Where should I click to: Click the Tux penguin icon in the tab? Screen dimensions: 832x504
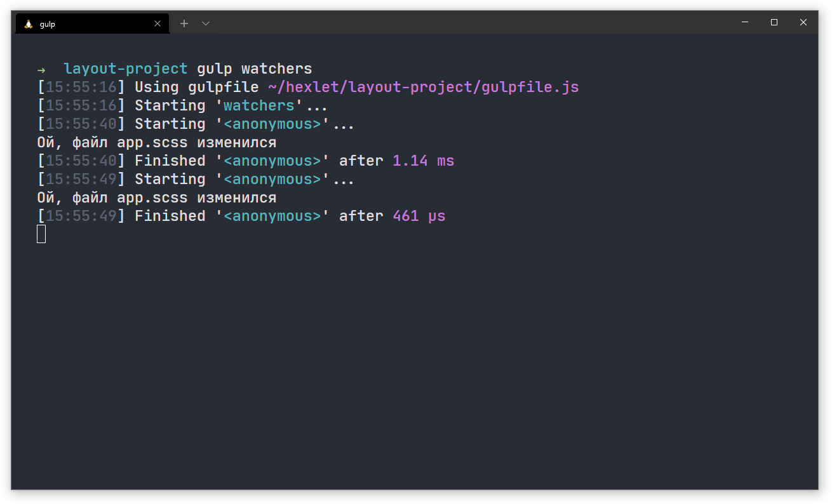click(28, 24)
